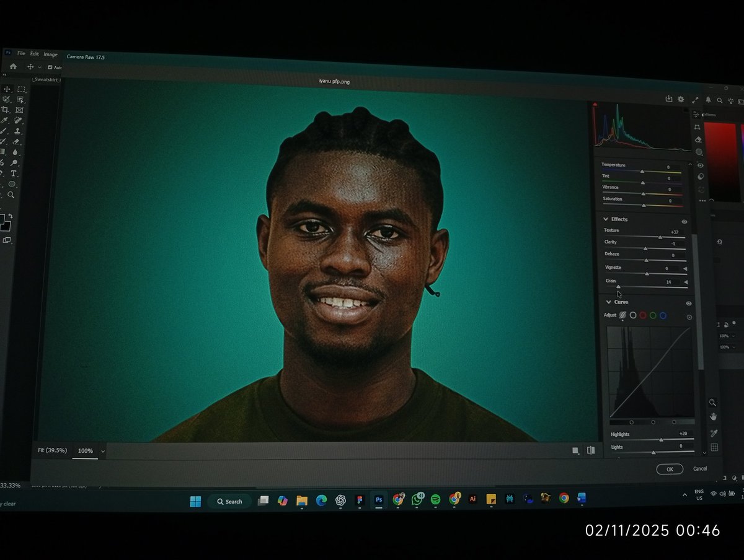Select the Dodge tool

[14, 163]
